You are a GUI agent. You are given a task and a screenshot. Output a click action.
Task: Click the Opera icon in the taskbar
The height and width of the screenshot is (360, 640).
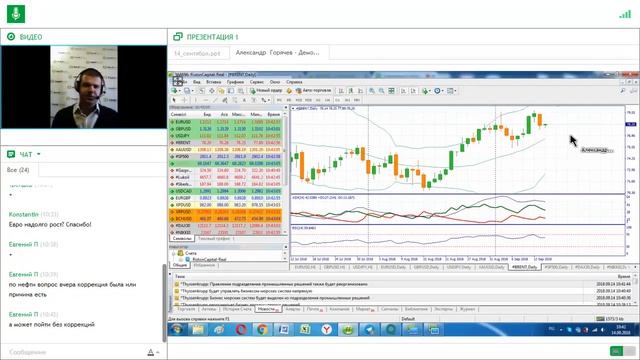coord(241,329)
